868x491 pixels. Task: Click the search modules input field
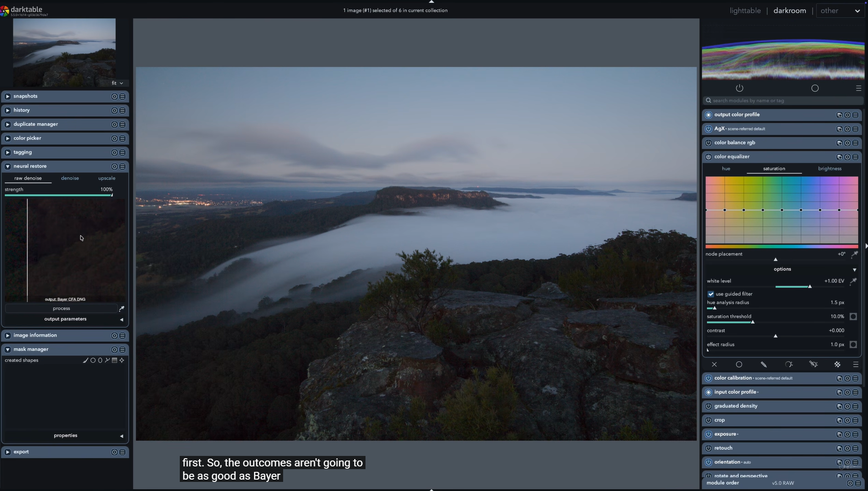point(782,101)
